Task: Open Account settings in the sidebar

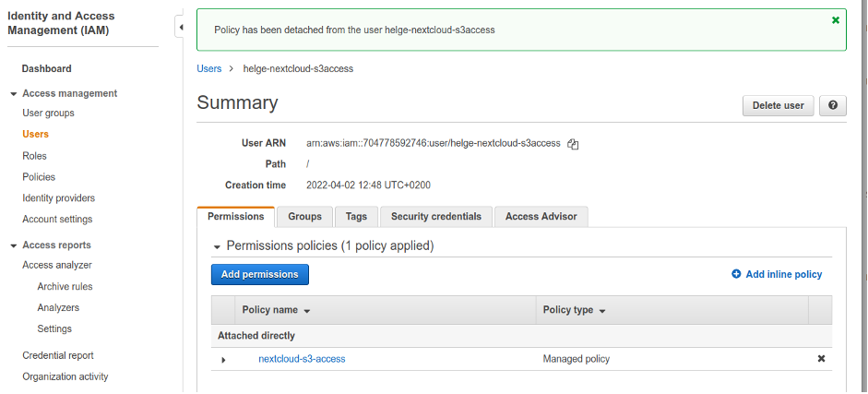Action: 57,219
